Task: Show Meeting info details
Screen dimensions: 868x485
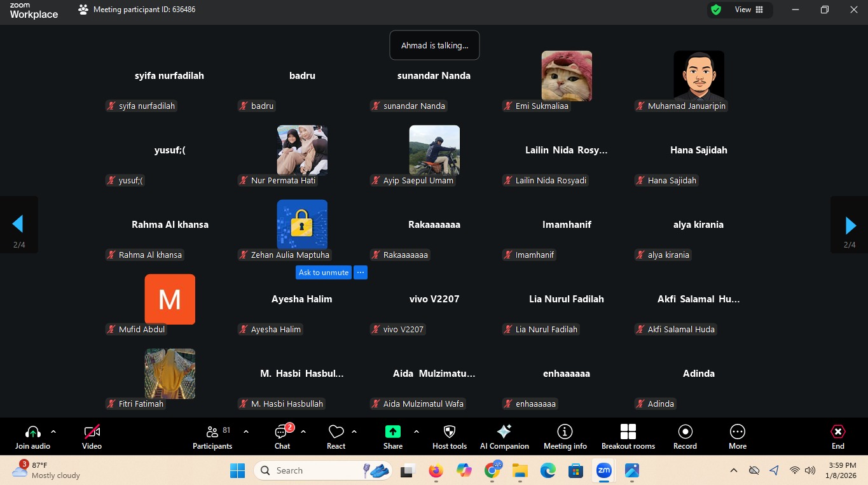Action: click(565, 437)
